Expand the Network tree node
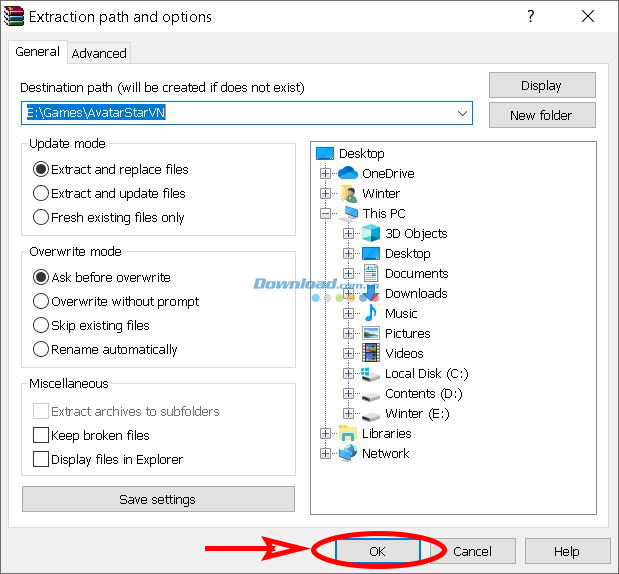The height and width of the screenshot is (574, 619). pos(325,454)
